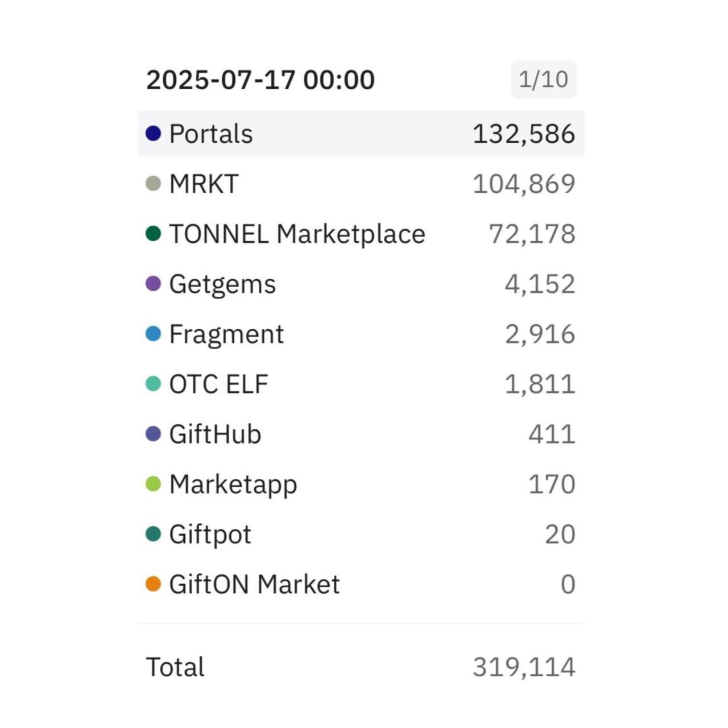Screen dimensions: 728x728
Task: Click the Getgems value 4,152
Action: tap(540, 284)
